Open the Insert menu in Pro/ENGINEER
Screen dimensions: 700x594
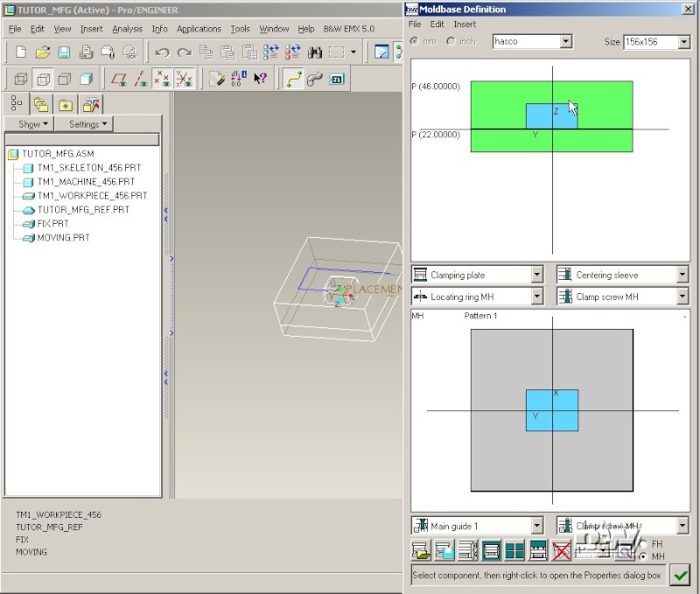pyautogui.click(x=92, y=29)
